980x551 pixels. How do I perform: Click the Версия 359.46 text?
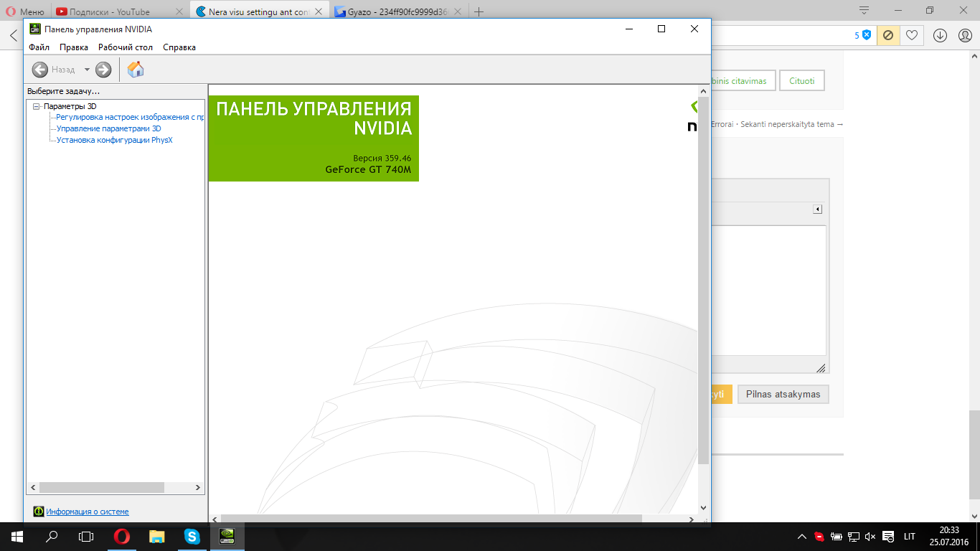pyautogui.click(x=382, y=158)
